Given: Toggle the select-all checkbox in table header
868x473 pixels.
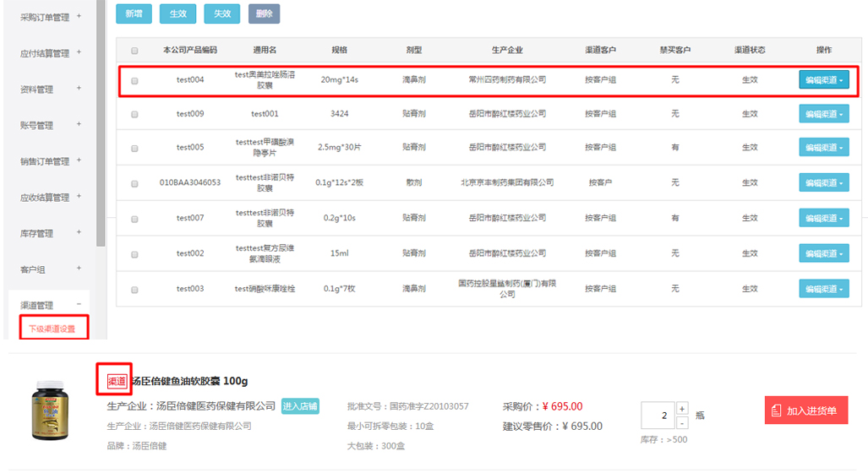Looking at the screenshot, I should (134, 51).
